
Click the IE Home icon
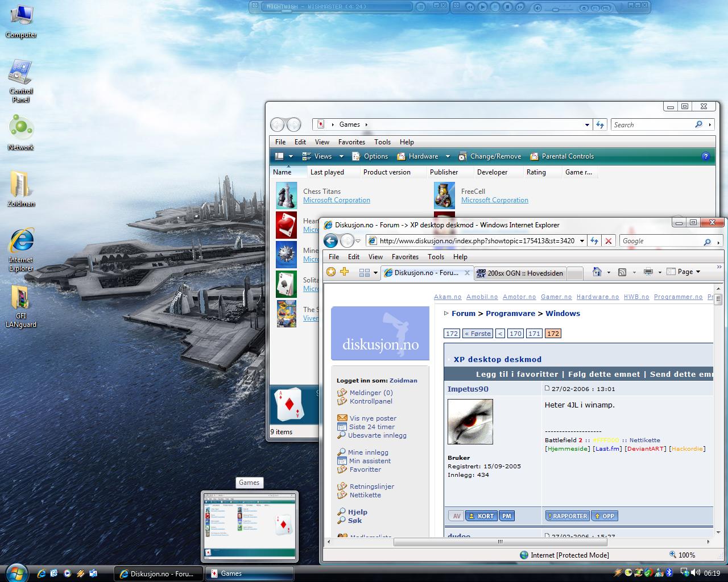point(597,272)
